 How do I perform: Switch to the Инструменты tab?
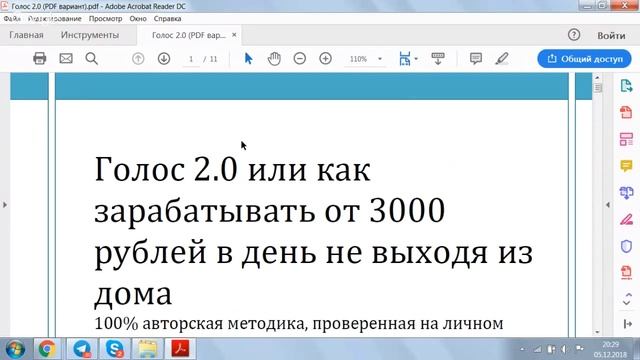[x=90, y=35]
